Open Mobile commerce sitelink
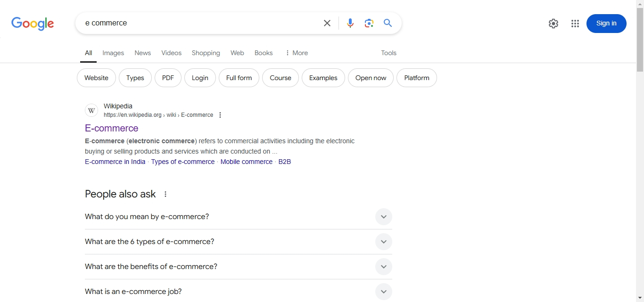The height and width of the screenshot is (302, 644). (x=247, y=162)
